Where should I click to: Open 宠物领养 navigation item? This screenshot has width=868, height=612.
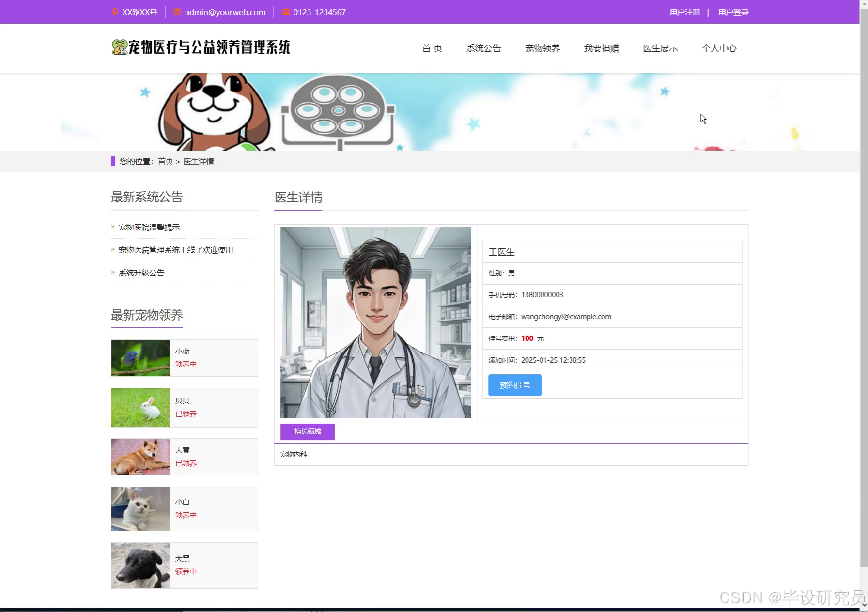click(542, 48)
